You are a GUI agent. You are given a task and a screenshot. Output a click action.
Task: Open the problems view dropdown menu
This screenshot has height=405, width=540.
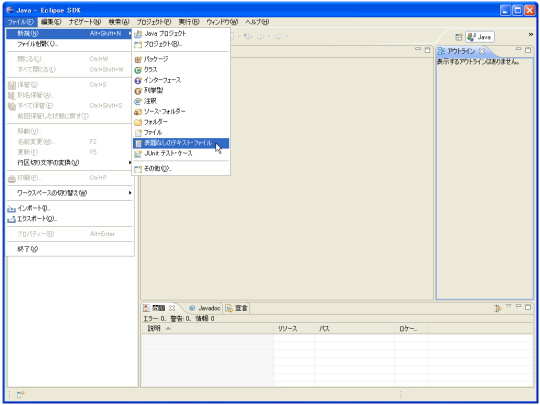tap(509, 306)
